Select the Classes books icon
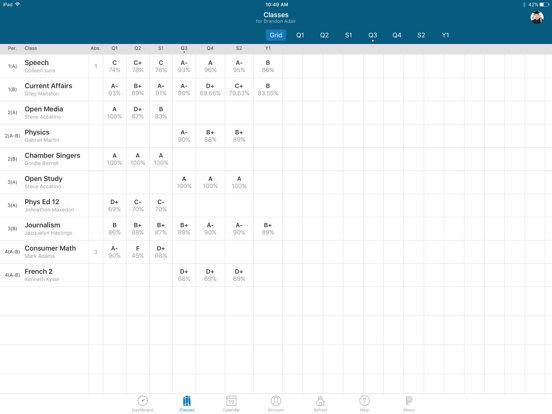 pyautogui.click(x=187, y=401)
